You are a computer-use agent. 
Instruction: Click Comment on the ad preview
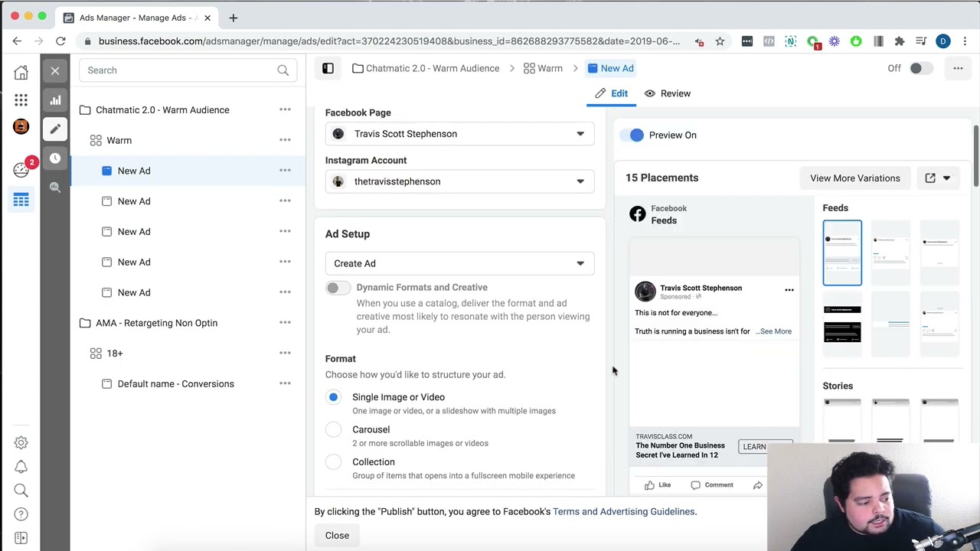(712, 484)
